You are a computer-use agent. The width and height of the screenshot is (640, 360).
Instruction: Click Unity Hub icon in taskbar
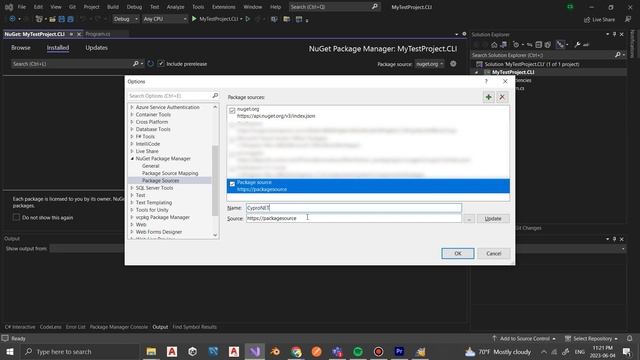tap(193, 351)
